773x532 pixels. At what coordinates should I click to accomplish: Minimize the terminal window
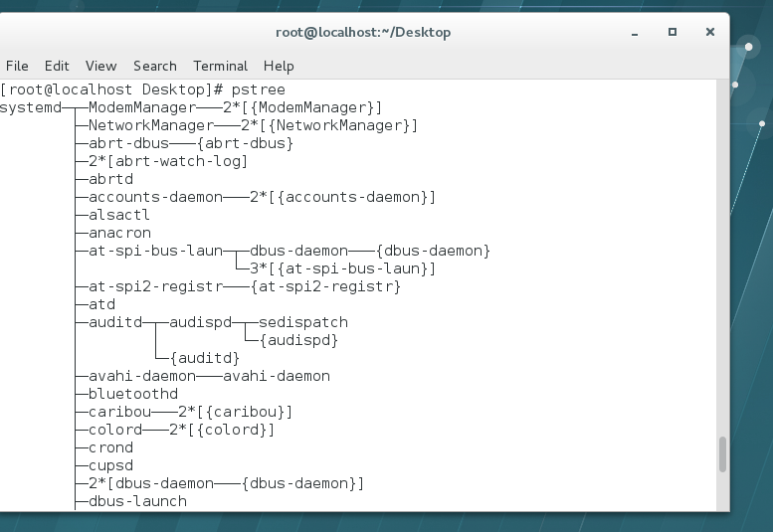(x=635, y=33)
